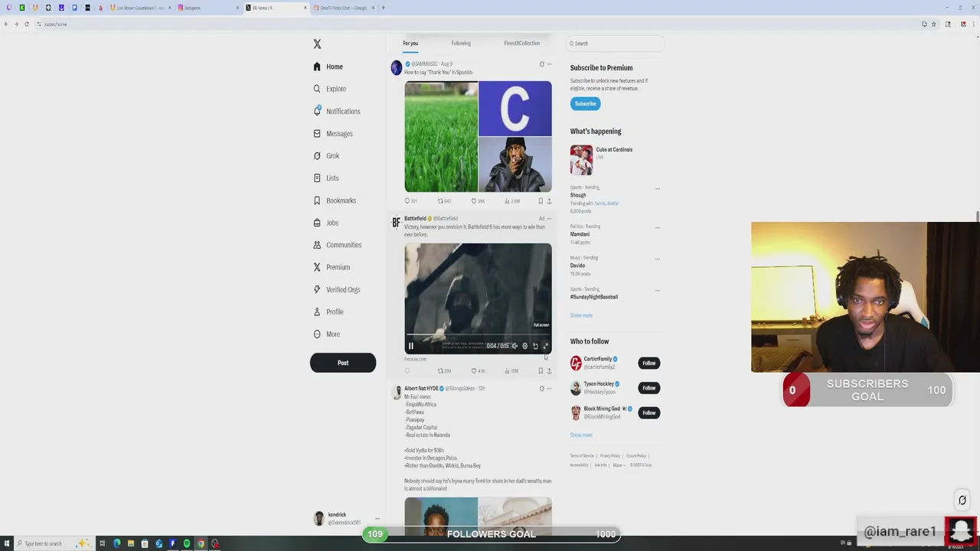Reload the page in Chrome
Viewport: 980px width, 551px height.
click(27, 24)
